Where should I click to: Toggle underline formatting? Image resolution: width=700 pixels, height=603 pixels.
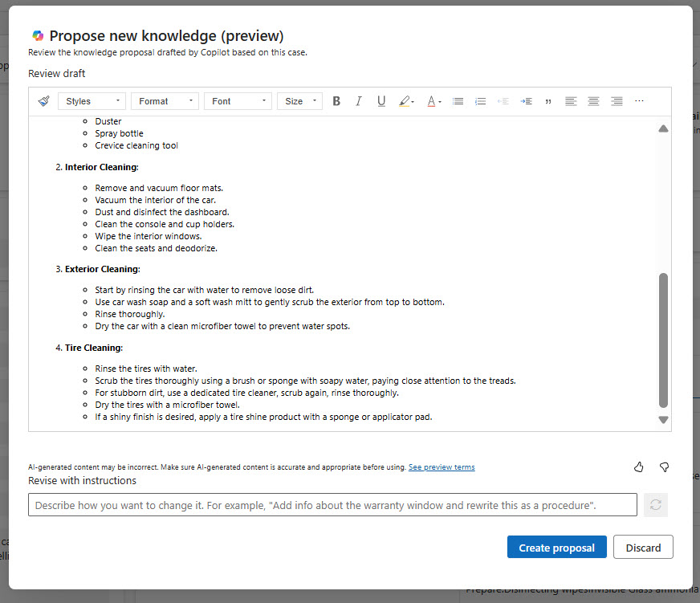pyautogui.click(x=381, y=101)
